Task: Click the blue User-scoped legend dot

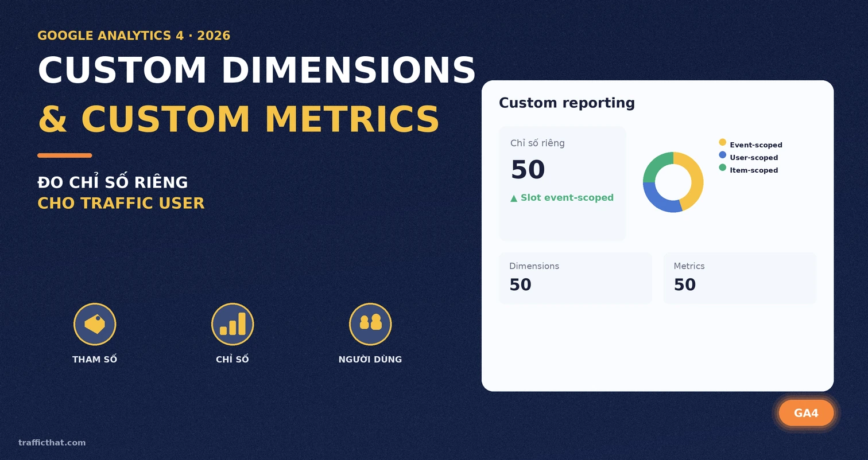Action: pos(722,155)
